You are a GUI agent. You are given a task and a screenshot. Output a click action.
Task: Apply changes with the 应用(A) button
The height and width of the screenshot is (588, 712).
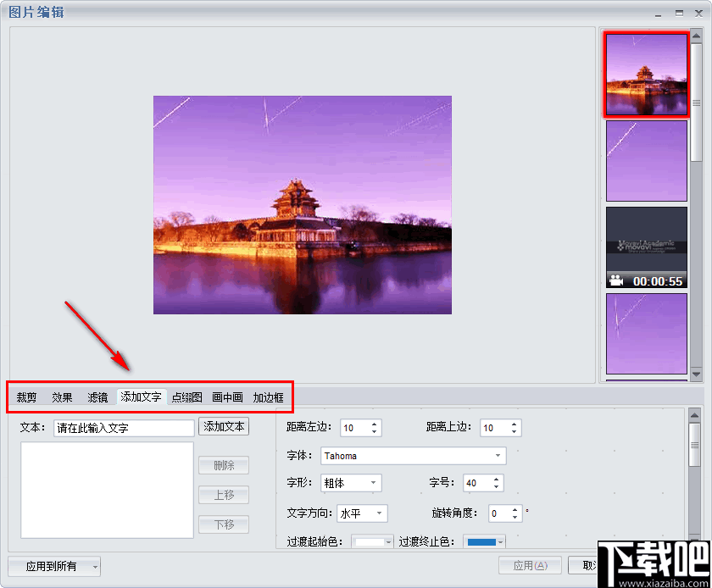(530, 565)
